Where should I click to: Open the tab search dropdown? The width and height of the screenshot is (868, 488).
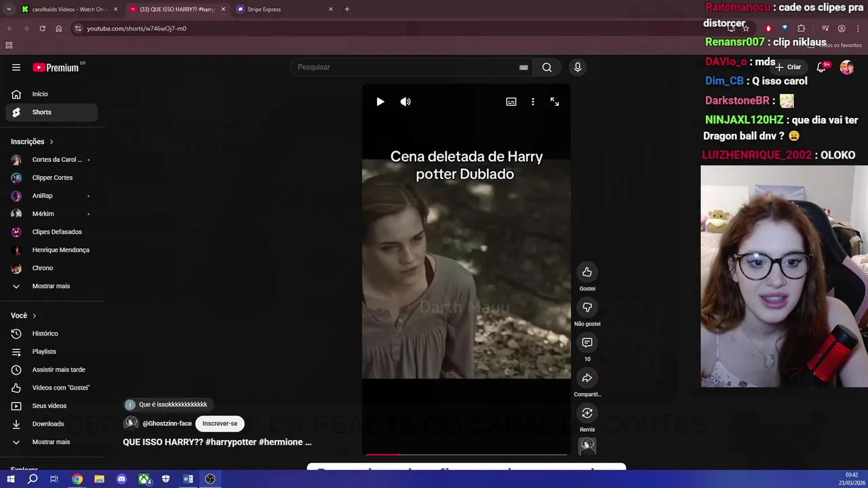click(9, 9)
